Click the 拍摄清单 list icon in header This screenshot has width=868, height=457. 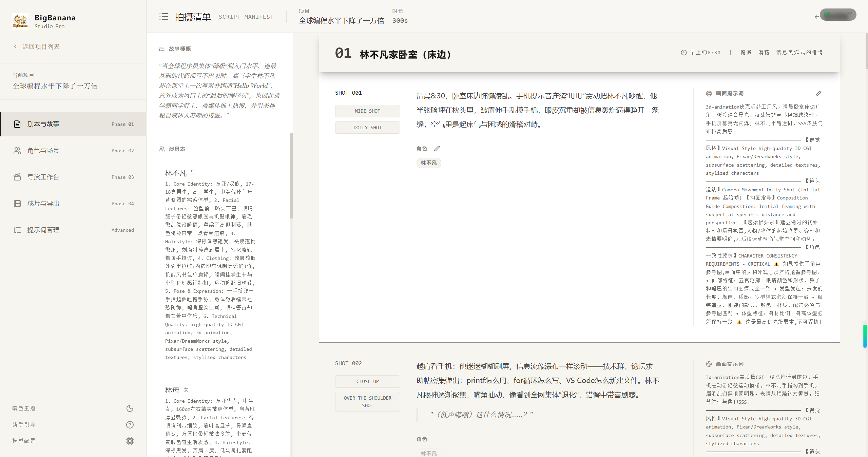point(164,17)
